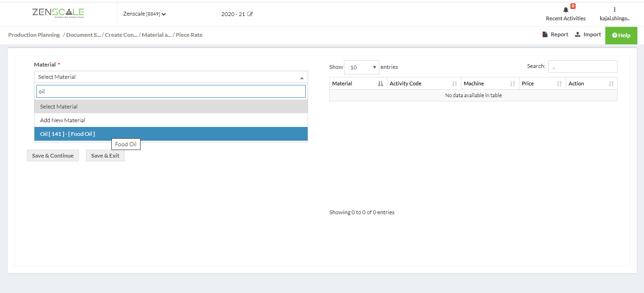
Task: Sort table by Price column icon
Action: tap(560, 84)
